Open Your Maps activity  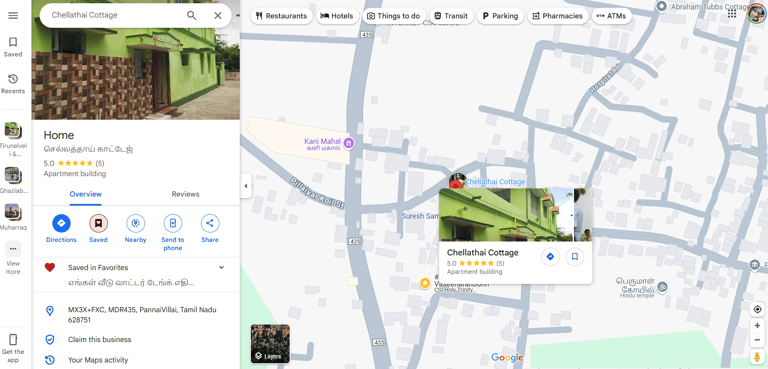(x=98, y=360)
